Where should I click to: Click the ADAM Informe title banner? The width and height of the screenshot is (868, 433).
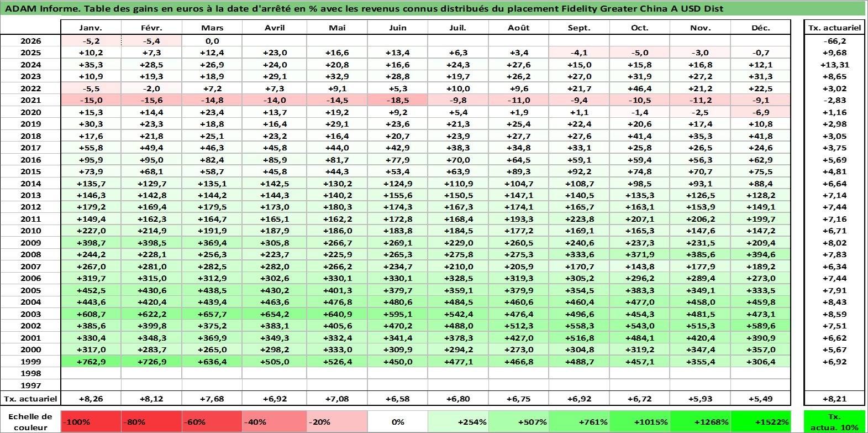pos(434,8)
